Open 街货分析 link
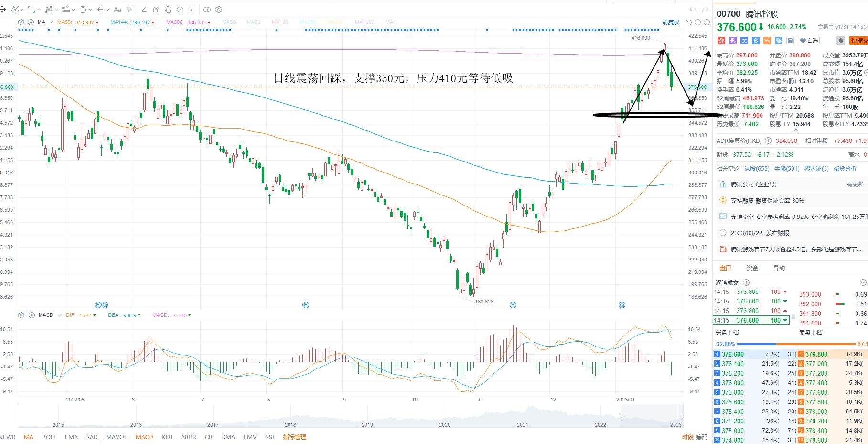Image resolution: width=868 pixels, height=444 pixels. point(845,168)
